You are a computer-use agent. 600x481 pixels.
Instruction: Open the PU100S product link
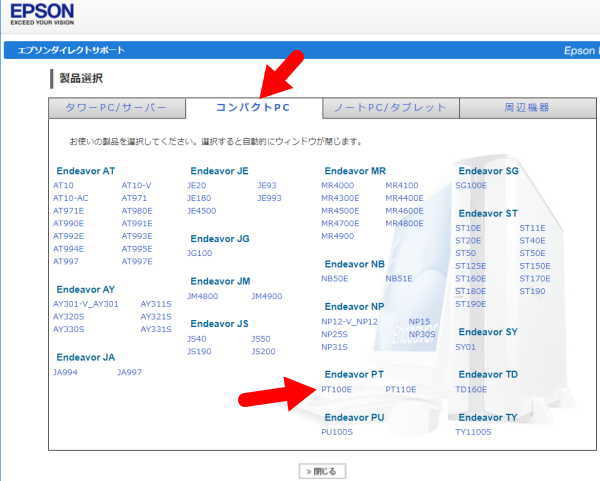(x=337, y=432)
